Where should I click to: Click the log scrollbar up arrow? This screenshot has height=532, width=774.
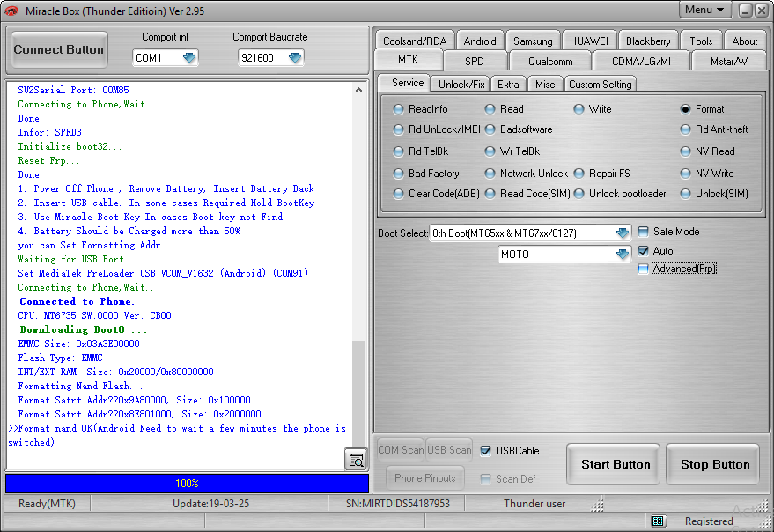(359, 90)
